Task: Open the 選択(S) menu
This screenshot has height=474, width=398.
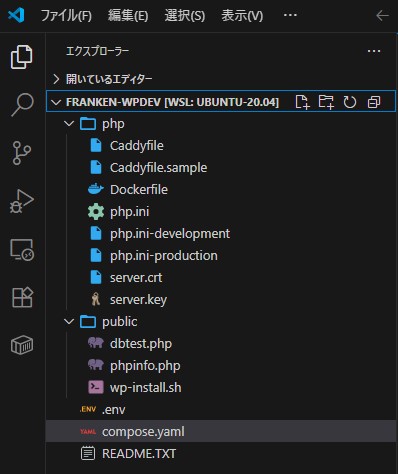Action: (x=185, y=15)
